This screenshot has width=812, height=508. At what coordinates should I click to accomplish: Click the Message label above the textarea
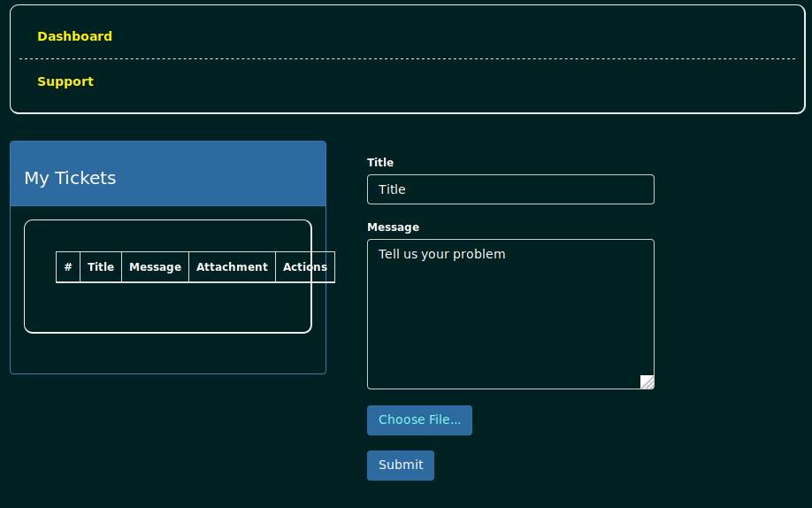[x=393, y=227]
